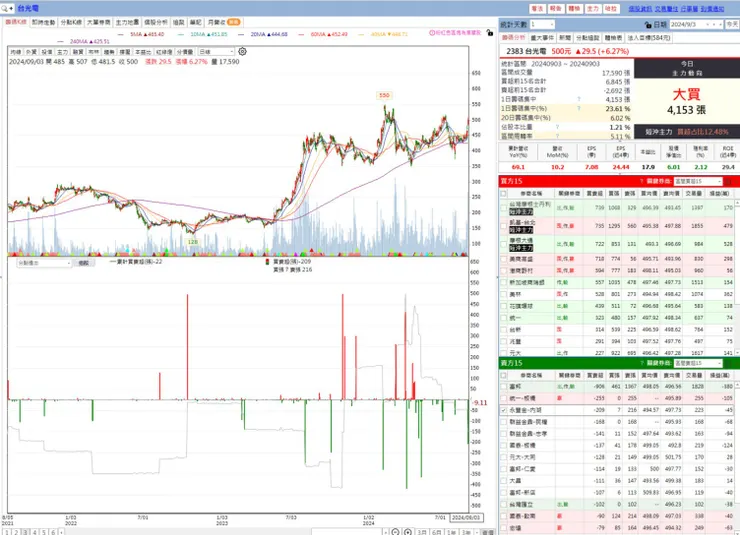Open the 行事曆 link
Screen dimensions: 740x535
click(689, 8)
